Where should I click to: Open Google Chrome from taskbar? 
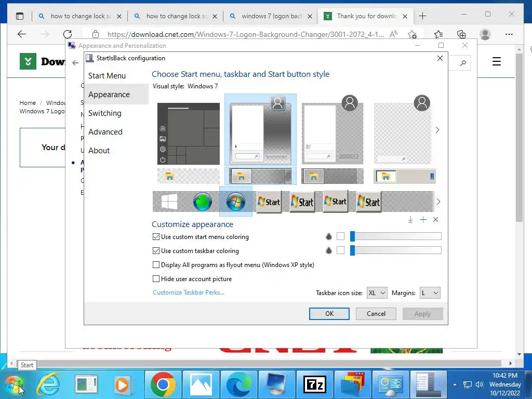(x=163, y=385)
